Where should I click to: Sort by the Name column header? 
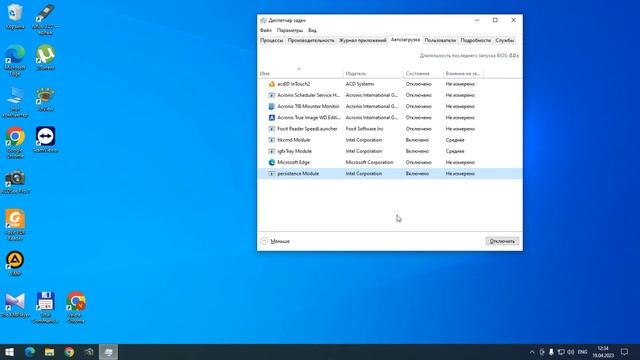pos(301,73)
